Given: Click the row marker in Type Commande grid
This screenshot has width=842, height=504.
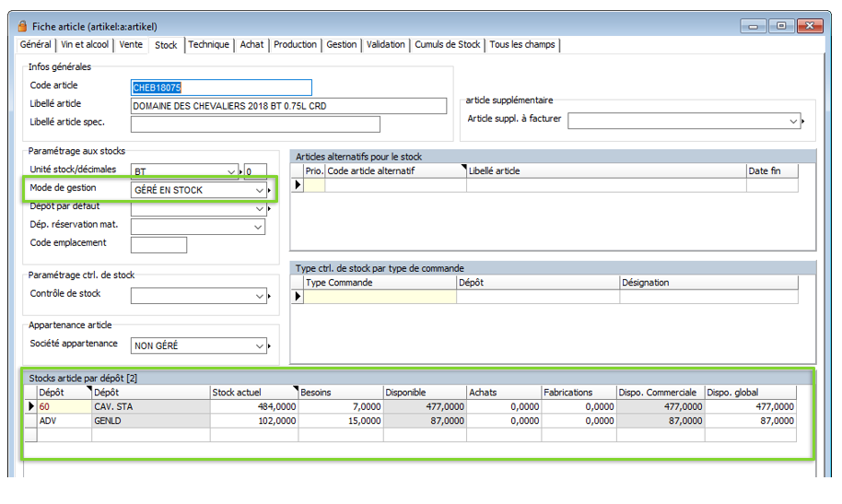Looking at the screenshot, I should point(297,297).
